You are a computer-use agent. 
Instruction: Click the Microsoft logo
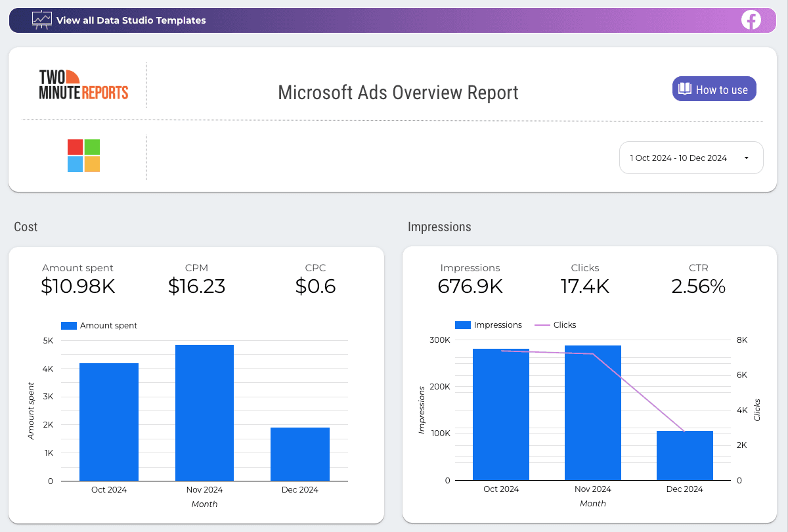[x=83, y=156]
